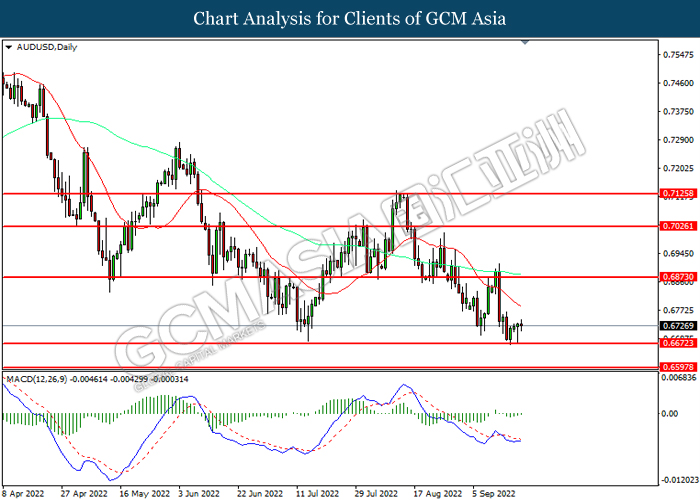
Task: Click the 0.69450 price axis value
Action: [679, 254]
